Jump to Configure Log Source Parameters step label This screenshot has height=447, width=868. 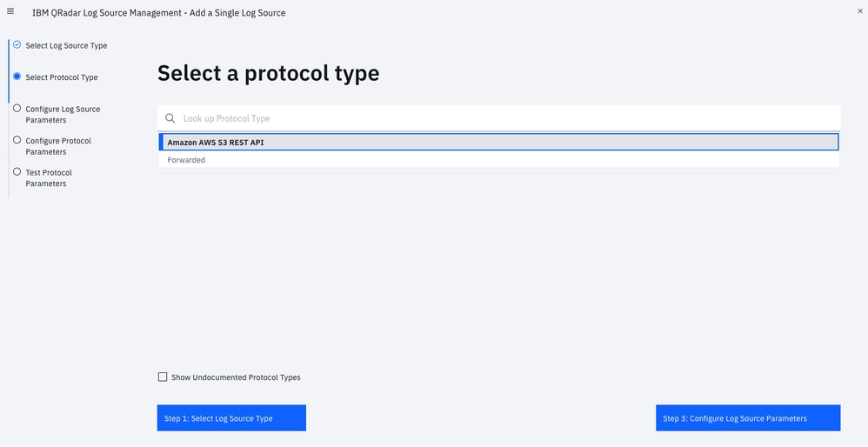click(63, 114)
